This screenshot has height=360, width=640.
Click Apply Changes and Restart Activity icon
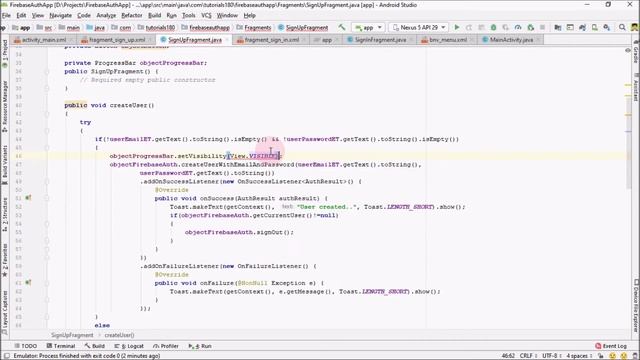pyautogui.click(x=469, y=27)
